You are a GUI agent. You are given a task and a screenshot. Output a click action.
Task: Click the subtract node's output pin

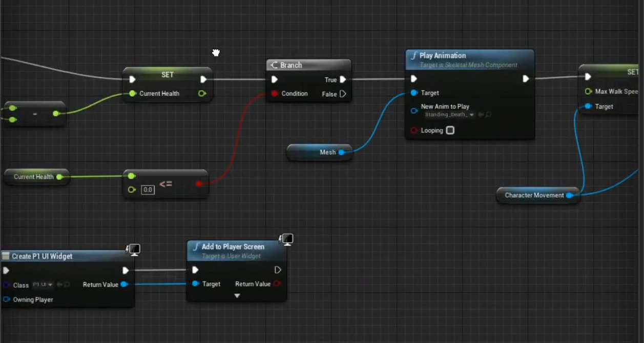click(x=56, y=114)
